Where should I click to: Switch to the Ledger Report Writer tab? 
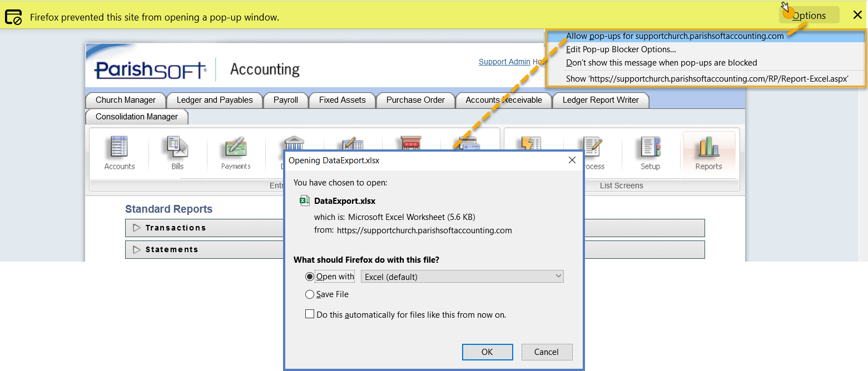[x=601, y=100]
